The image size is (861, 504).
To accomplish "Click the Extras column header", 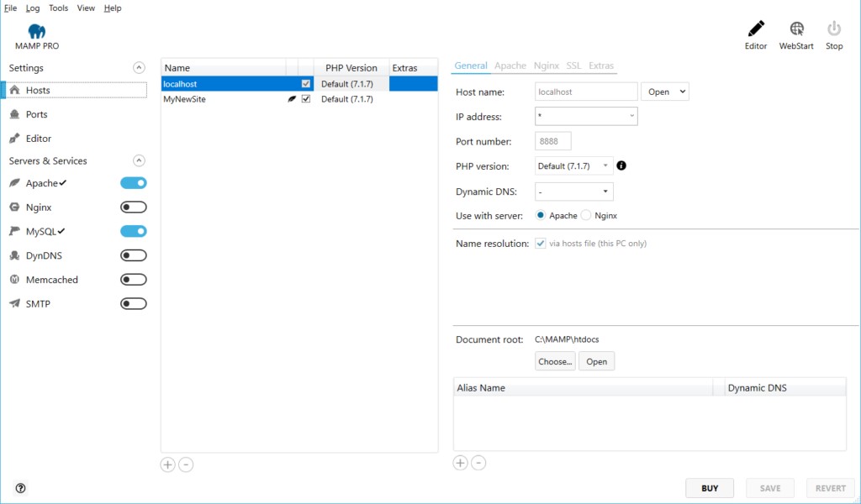I will (x=414, y=68).
